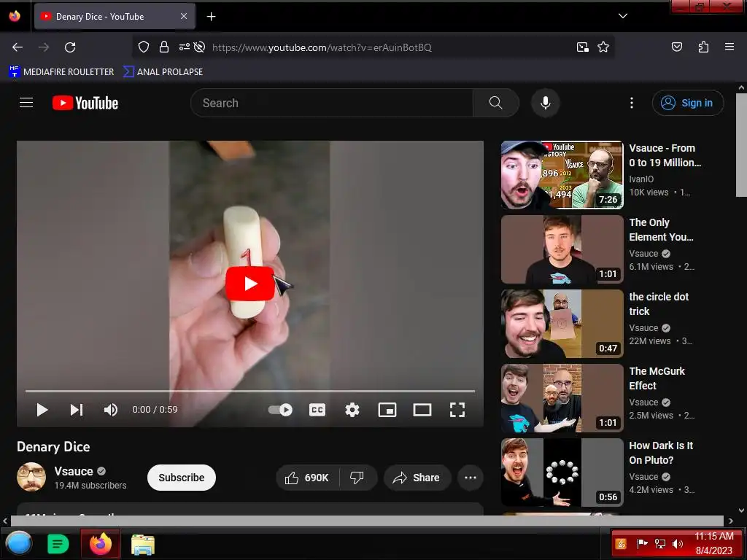Subscribe to the Vsauce channel
The width and height of the screenshot is (747, 560).
(x=182, y=478)
